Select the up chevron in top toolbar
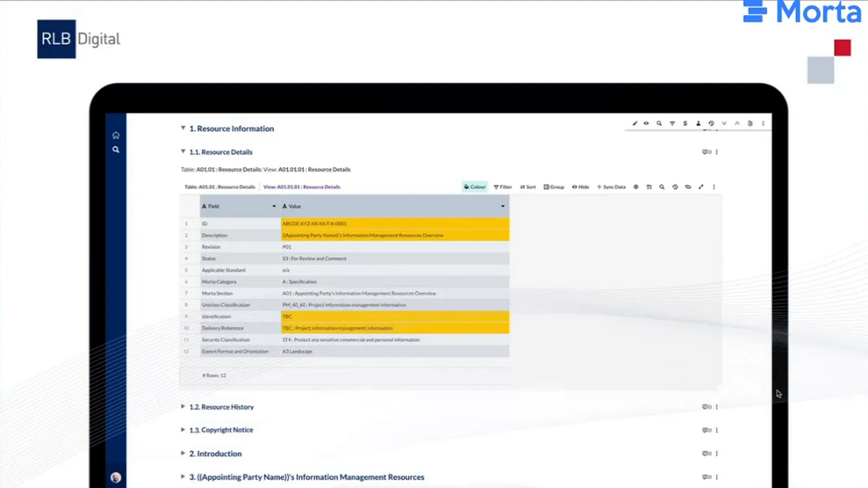This screenshot has height=488, width=868. point(737,123)
